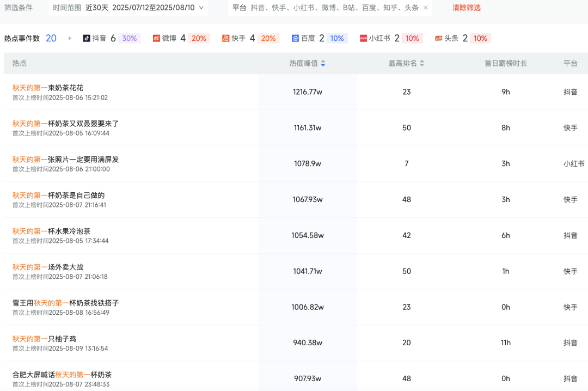The height and width of the screenshot is (391, 588).
Task: Click heat value 1041.71w
Action: pos(308,271)
